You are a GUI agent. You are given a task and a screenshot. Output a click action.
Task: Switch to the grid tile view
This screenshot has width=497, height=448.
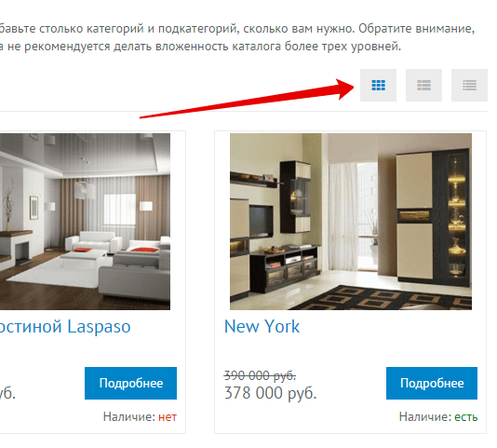378,85
